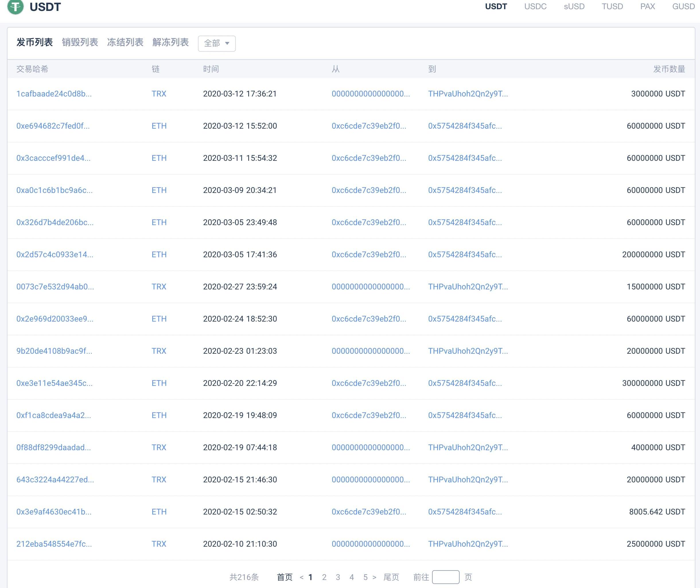Click the next page arrow
Viewport: 700px width, 588px height.
click(374, 577)
